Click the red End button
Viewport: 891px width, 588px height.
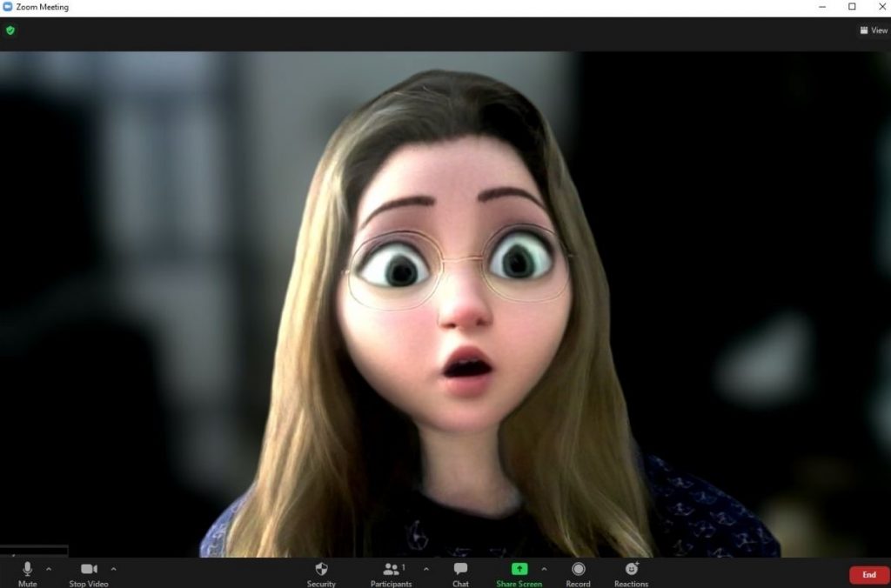pyautogui.click(x=868, y=575)
